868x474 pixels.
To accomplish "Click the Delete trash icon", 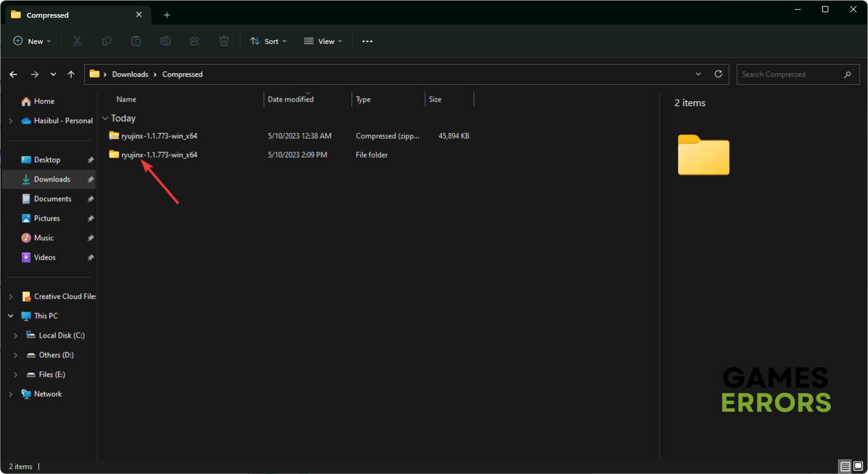I will click(224, 41).
